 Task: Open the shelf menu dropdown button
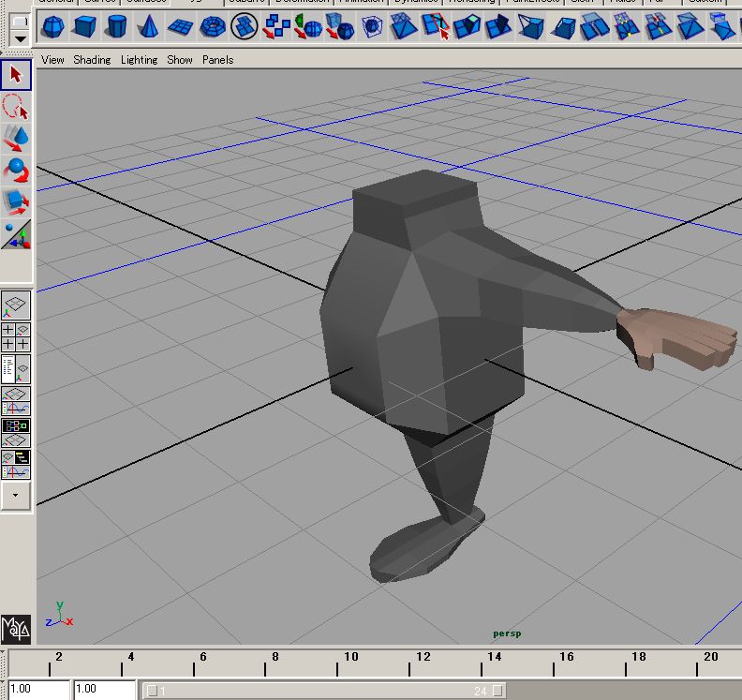pos(20,39)
